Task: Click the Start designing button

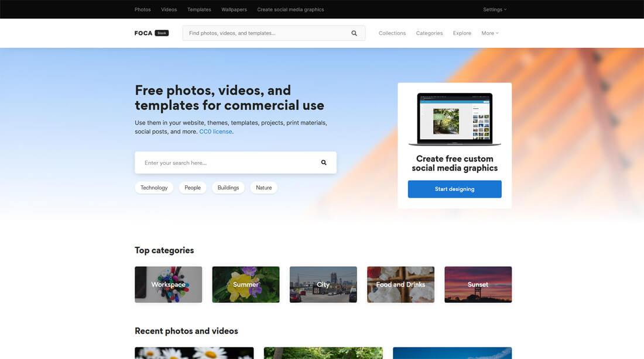Action: pos(454,189)
